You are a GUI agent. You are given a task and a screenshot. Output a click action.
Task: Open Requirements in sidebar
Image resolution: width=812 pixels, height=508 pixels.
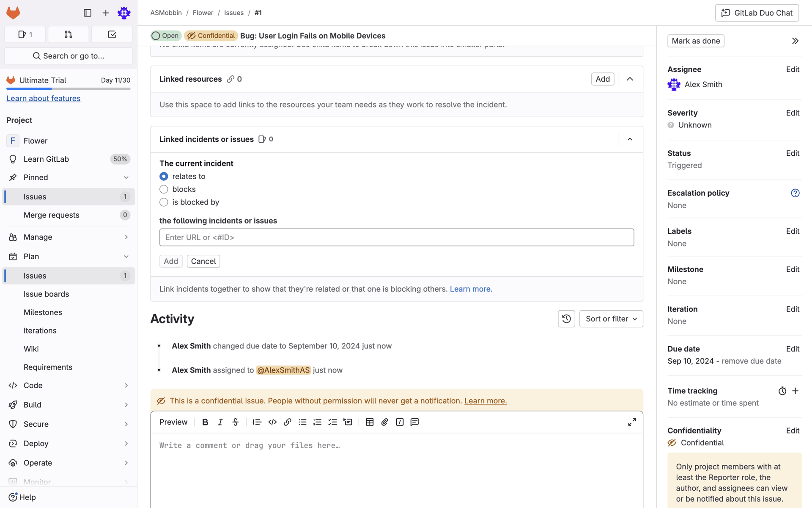pos(69,367)
